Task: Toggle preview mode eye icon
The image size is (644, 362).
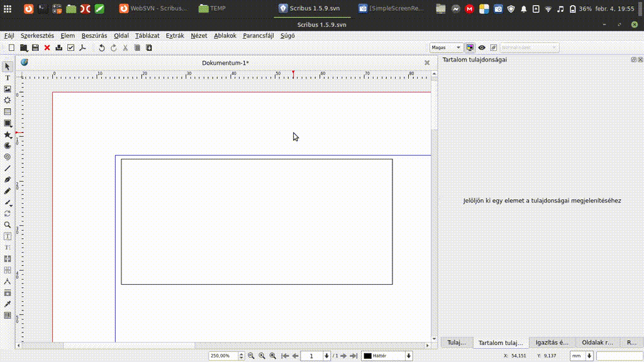Action: tap(482, 48)
